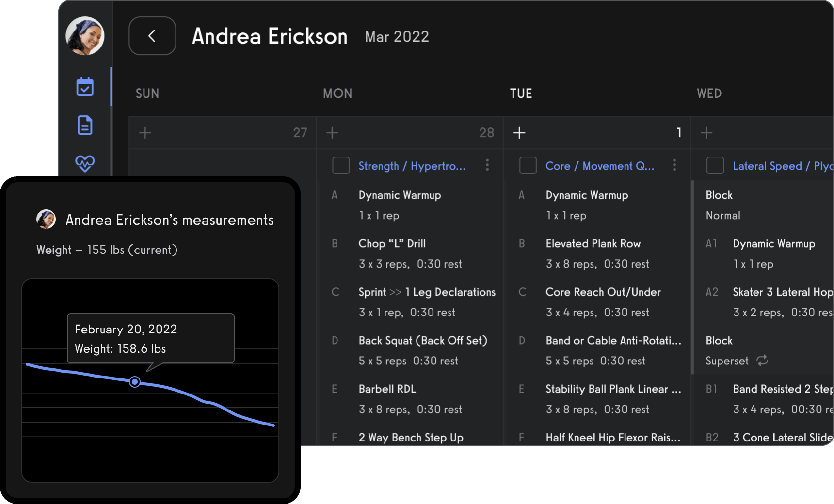834x504 pixels.
Task: Click the weight chart data point marker
Action: 135,382
